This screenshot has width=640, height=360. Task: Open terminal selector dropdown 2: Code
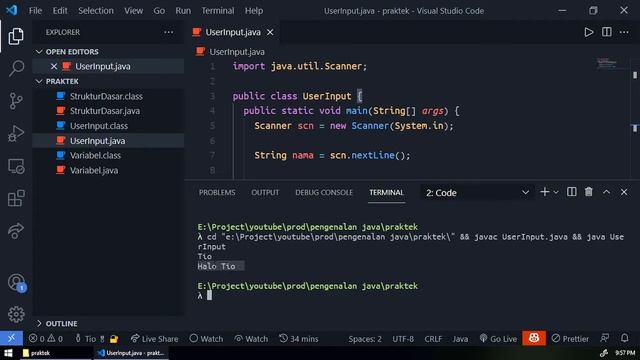tap(477, 193)
